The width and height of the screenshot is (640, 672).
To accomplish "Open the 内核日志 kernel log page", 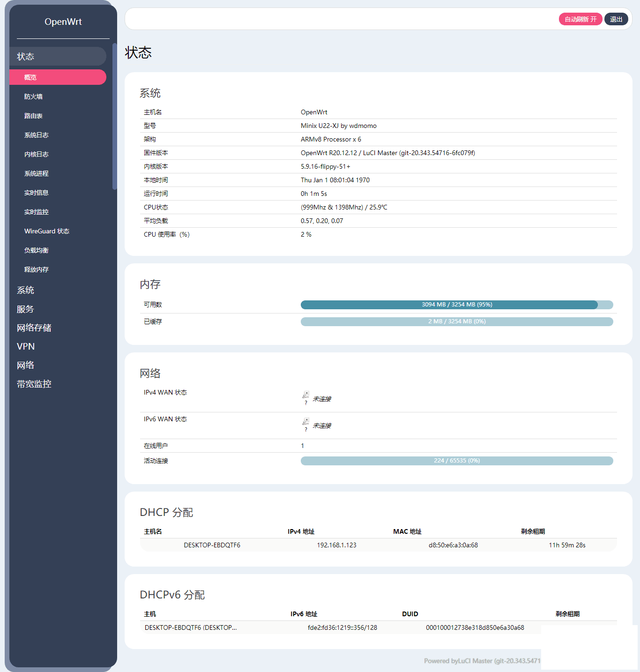I will pyautogui.click(x=37, y=154).
